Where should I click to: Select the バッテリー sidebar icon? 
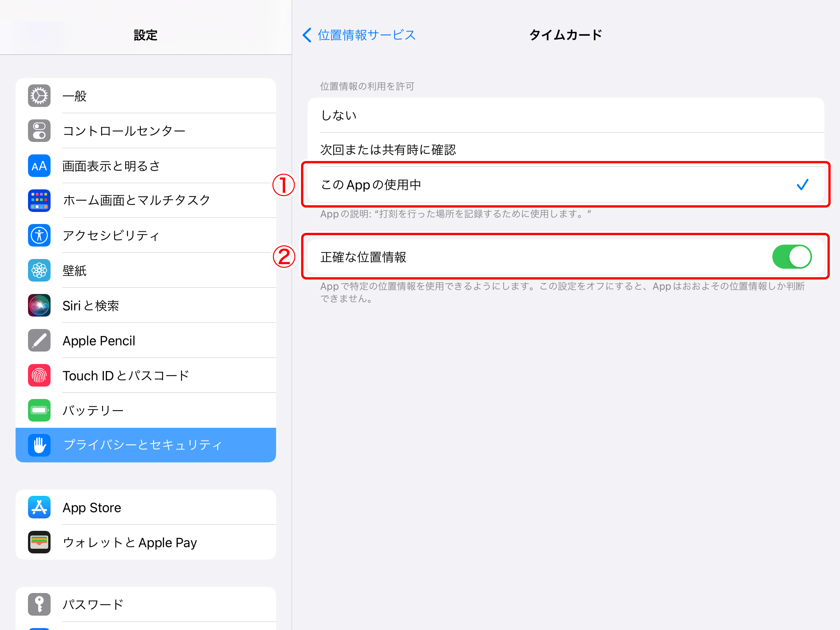pos(38,410)
